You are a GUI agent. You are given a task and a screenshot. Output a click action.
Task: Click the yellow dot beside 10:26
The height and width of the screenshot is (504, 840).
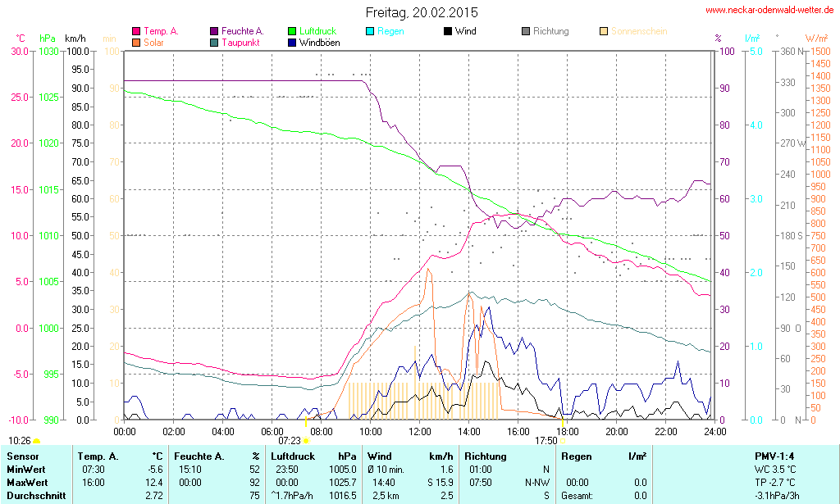36,441
